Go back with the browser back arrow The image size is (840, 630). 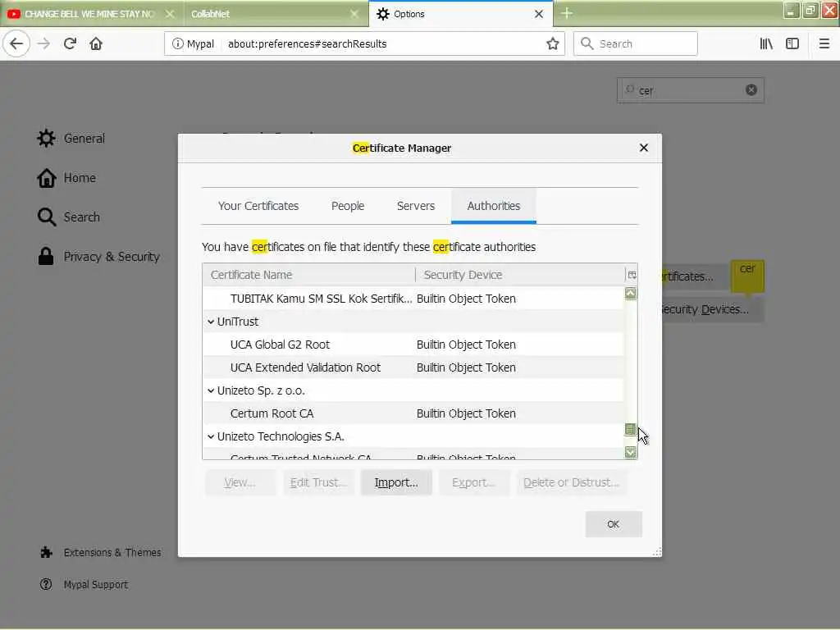[16, 44]
